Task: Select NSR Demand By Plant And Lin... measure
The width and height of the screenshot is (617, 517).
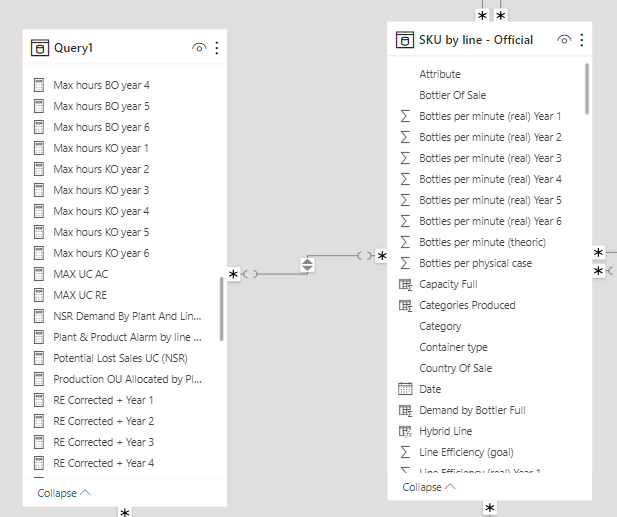Action: point(127,316)
